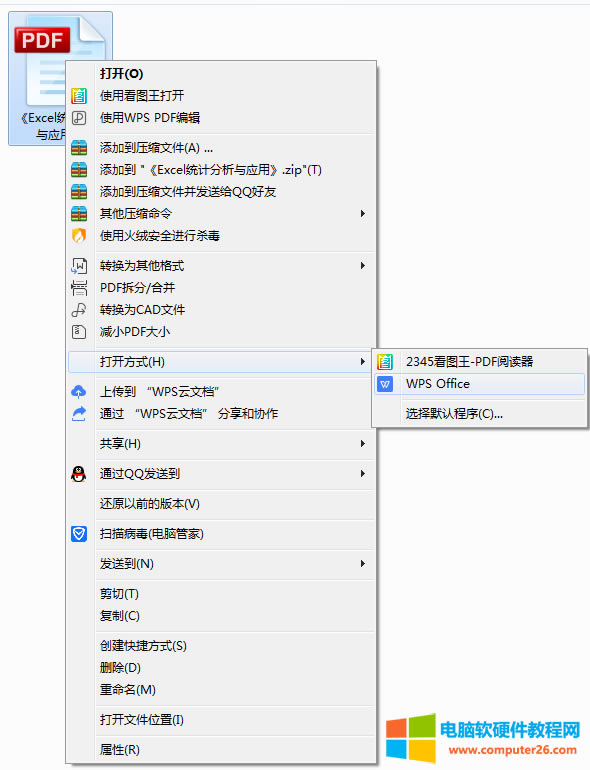Click the 看图王 icon beside 使用看图王打开
Viewport: 590px width, 770px height.
point(79,96)
